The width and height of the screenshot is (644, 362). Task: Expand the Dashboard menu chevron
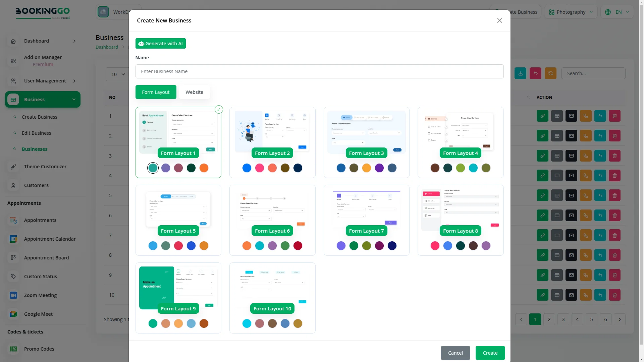pyautogui.click(x=74, y=41)
